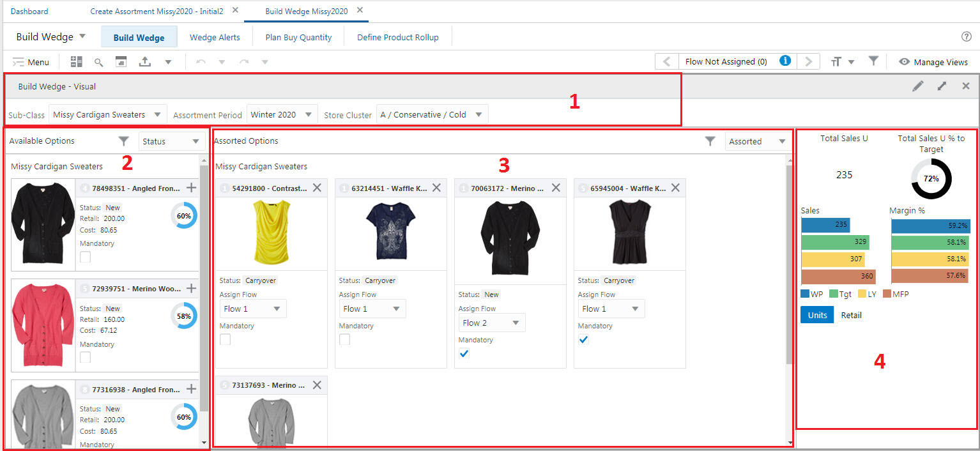Check Mandatory for option 54291800
Image resolution: width=980 pixels, height=451 pixels.
224,339
